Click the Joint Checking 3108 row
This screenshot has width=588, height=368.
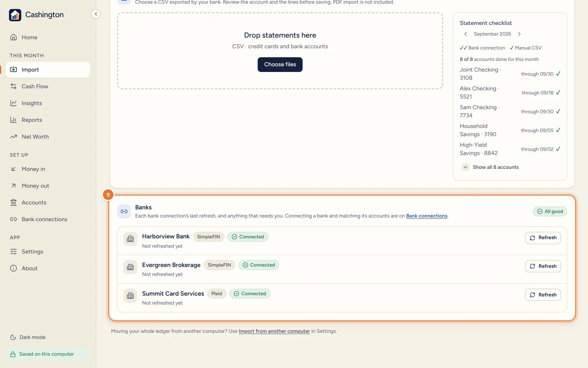[x=510, y=74]
